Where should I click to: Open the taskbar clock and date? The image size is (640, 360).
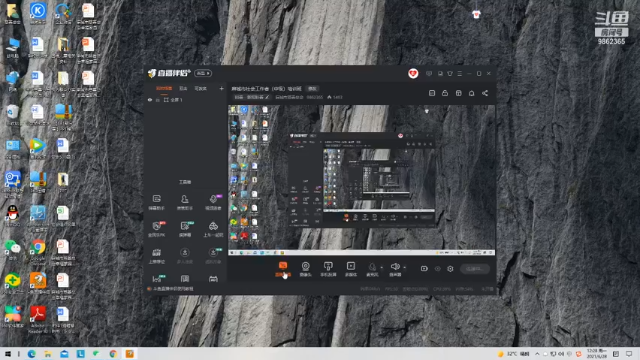pos(596,354)
